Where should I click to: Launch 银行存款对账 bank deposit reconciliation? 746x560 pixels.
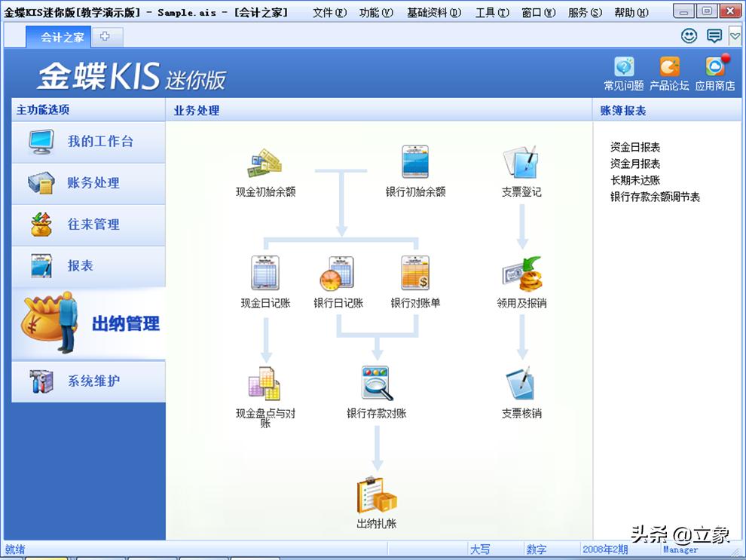(377, 383)
